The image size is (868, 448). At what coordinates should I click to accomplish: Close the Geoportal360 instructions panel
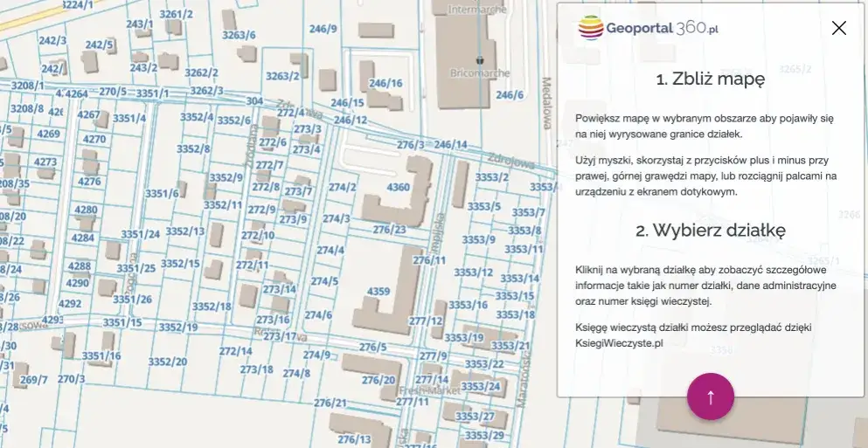[838, 28]
